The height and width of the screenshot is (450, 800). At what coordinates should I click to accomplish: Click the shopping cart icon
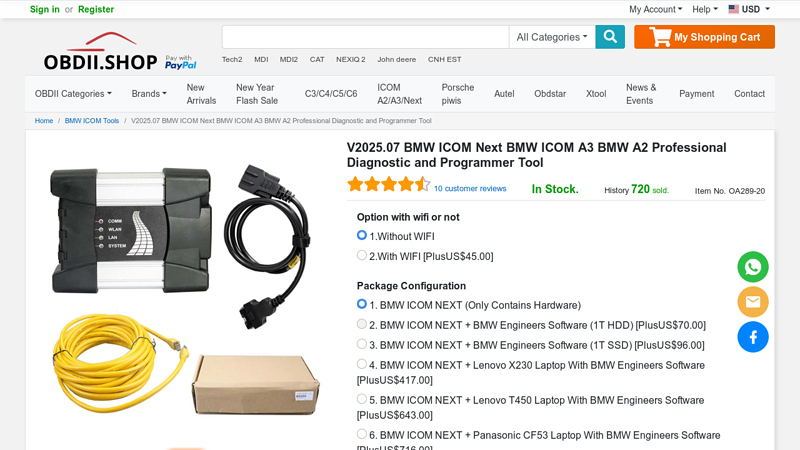tap(660, 37)
